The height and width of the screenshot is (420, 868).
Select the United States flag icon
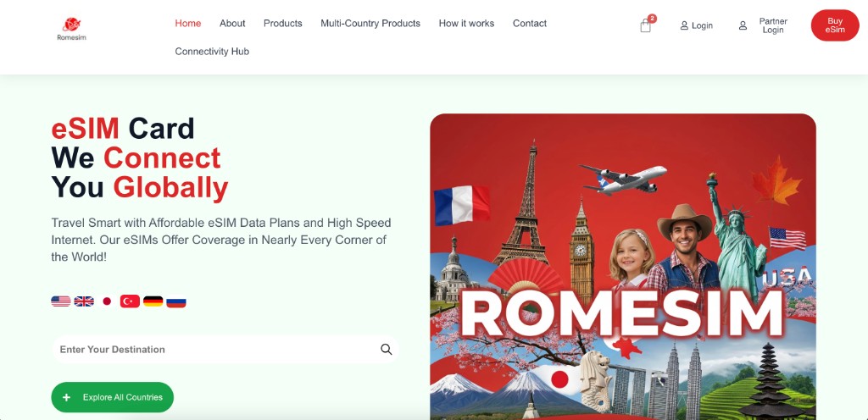click(61, 301)
